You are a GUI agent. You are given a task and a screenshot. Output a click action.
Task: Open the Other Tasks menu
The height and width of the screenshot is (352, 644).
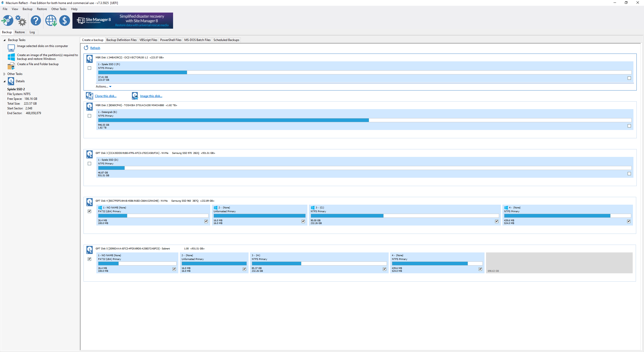[x=59, y=9]
